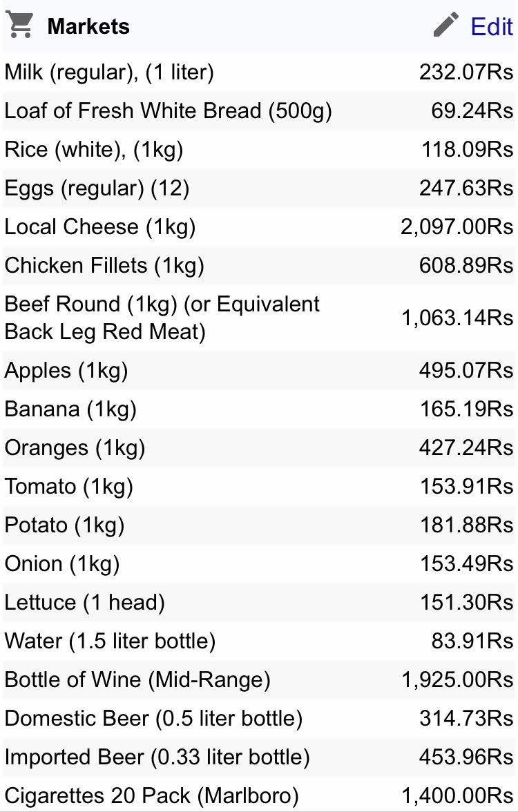Select the Markets section heading
Screen dimensions: 518x812
click(x=88, y=26)
